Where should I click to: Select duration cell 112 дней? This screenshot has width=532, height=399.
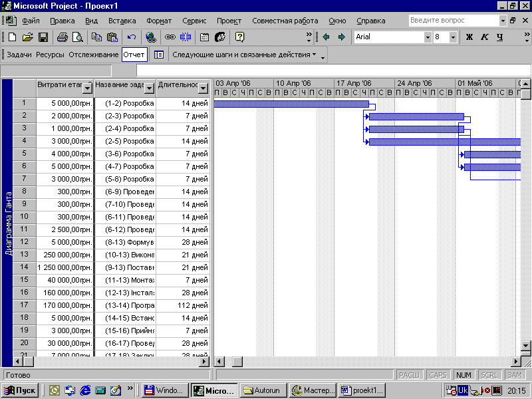click(184, 305)
